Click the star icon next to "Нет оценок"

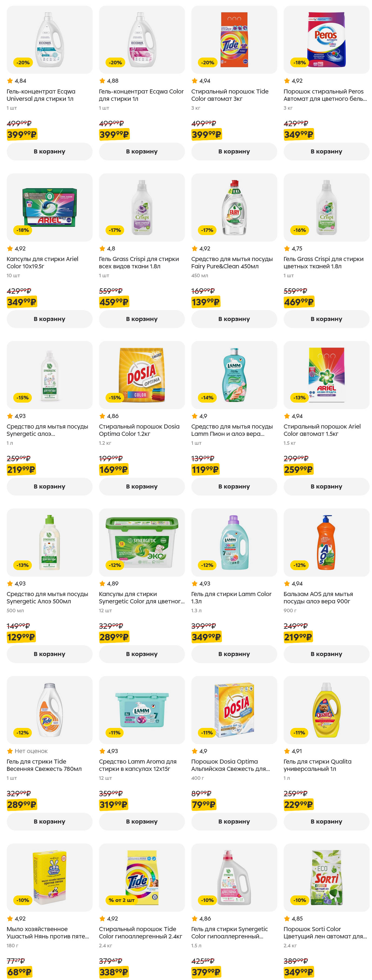10,751
